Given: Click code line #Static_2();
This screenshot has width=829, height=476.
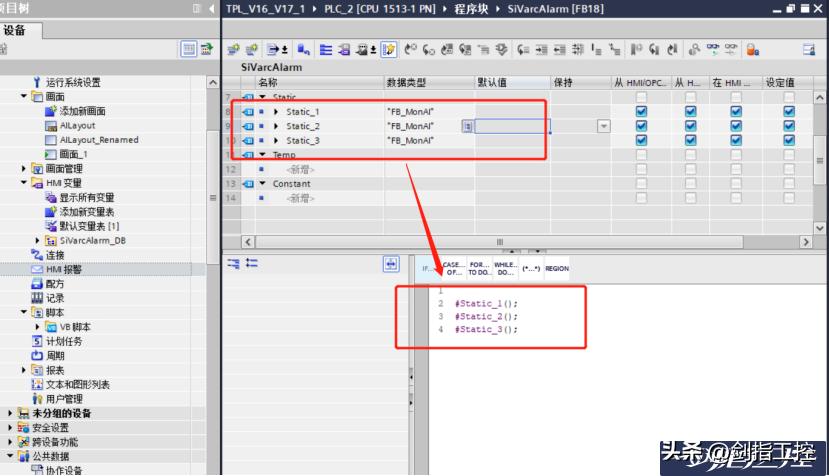Looking at the screenshot, I should (x=486, y=316).
